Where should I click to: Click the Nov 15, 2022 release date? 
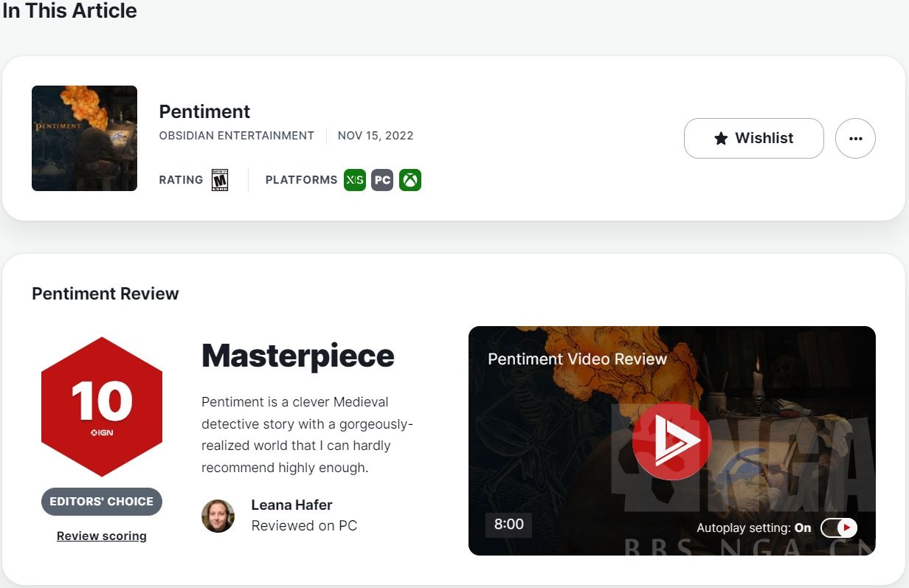point(376,136)
